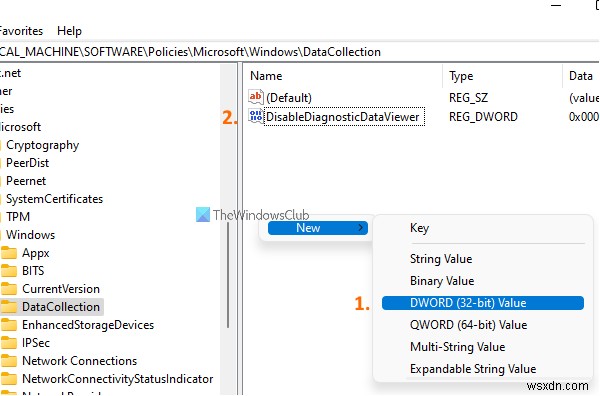Choose Key from the New submenu
This screenshot has height=396, width=600.
coord(419,228)
